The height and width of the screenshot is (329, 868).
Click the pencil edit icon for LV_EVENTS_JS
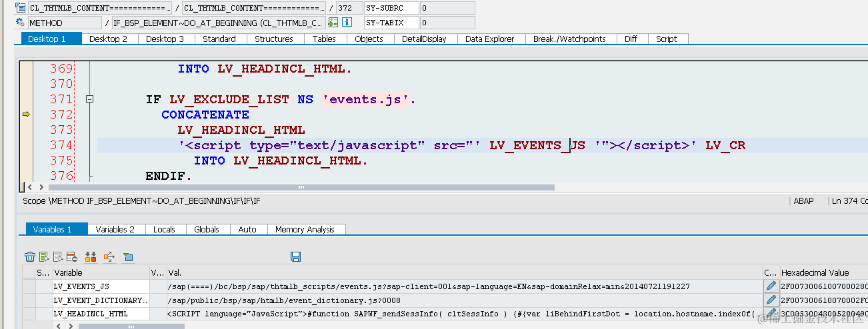(771, 286)
